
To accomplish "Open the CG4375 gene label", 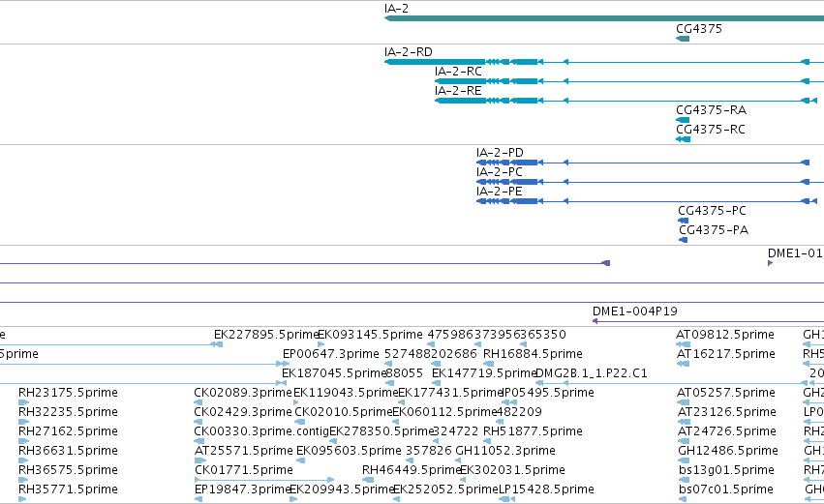I will pyautogui.click(x=699, y=29).
